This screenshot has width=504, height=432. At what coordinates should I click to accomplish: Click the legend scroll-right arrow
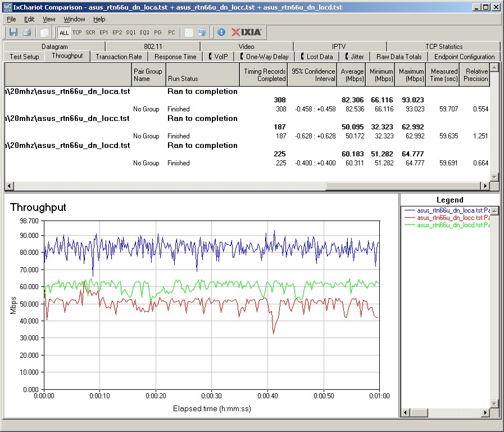[x=485, y=412]
